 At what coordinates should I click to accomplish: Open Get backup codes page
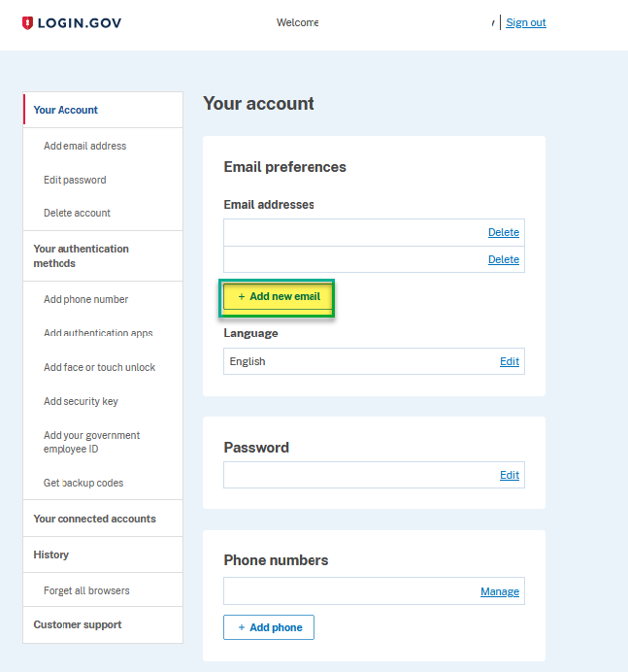point(83,483)
